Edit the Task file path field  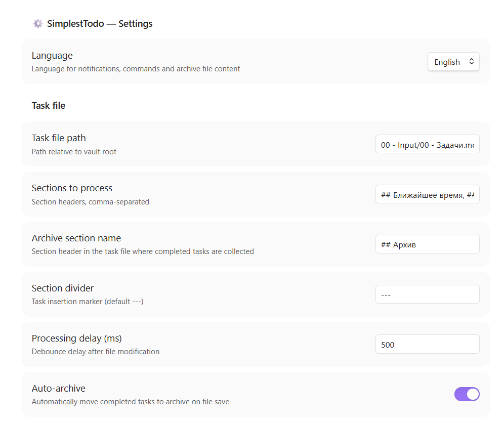427,144
